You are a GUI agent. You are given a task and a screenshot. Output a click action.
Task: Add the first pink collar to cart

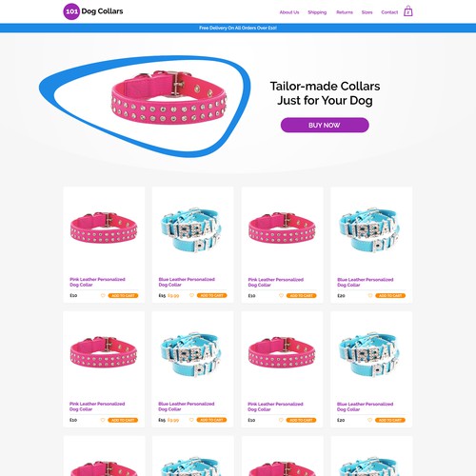click(x=123, y=295)
